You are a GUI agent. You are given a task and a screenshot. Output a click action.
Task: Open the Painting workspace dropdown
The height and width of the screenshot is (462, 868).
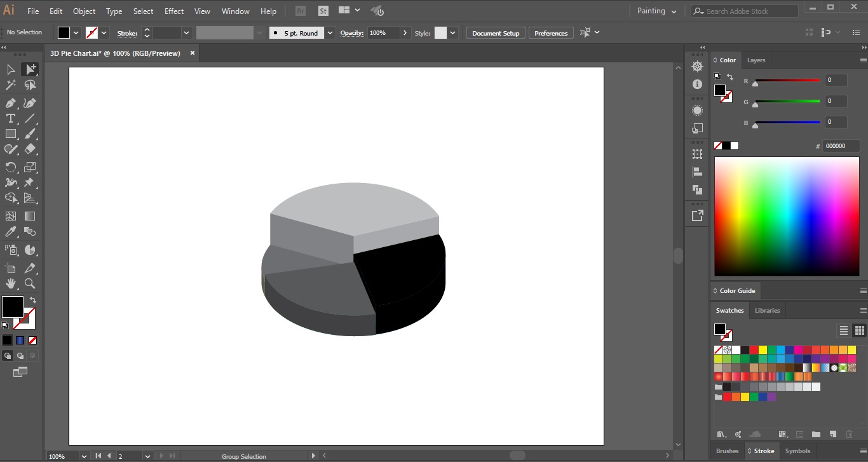coord(656,11)
